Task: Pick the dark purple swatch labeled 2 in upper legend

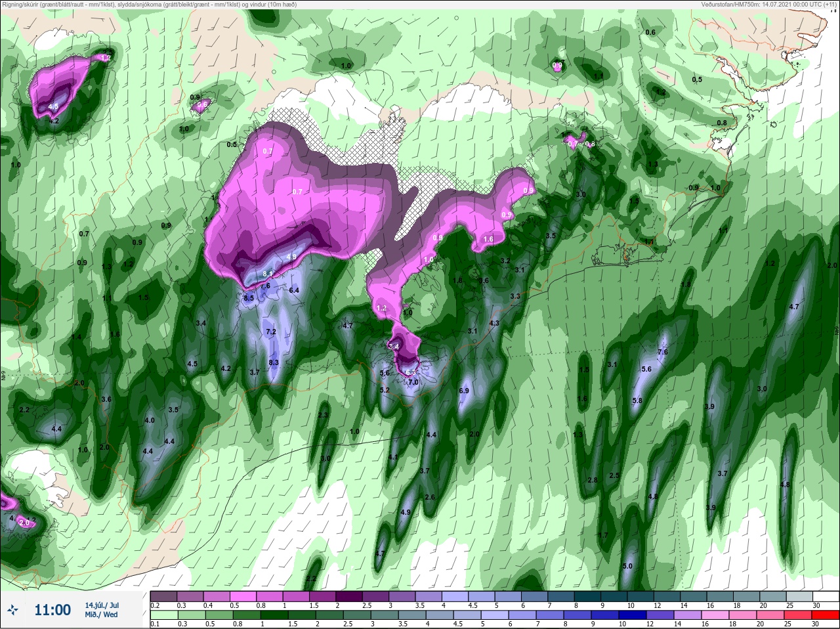Action: coord(350,596)
